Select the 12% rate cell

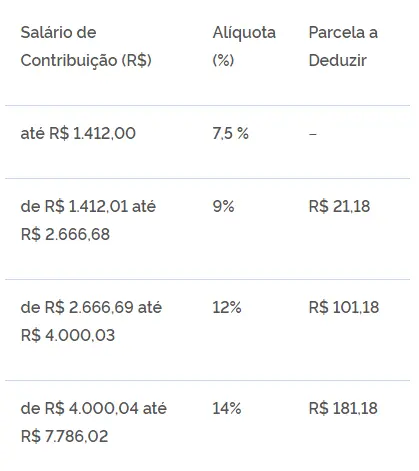pos(227,307)
